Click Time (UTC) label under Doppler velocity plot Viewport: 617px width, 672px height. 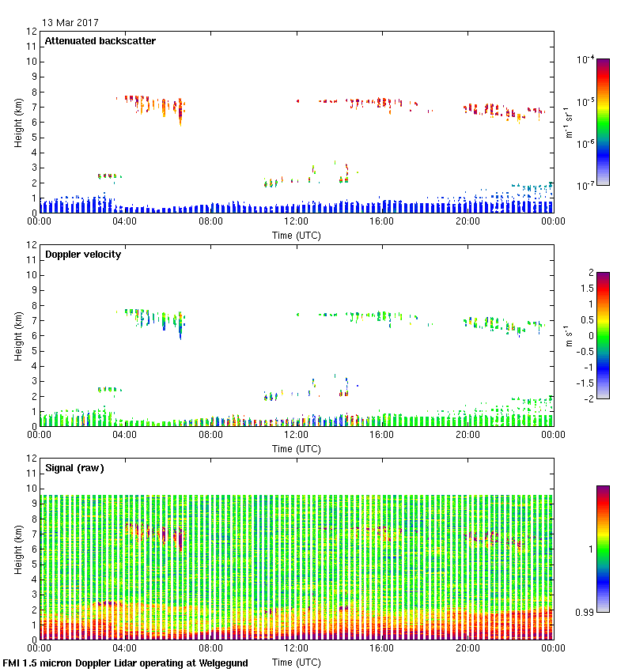pyautogui.click(x=296, y=448)
